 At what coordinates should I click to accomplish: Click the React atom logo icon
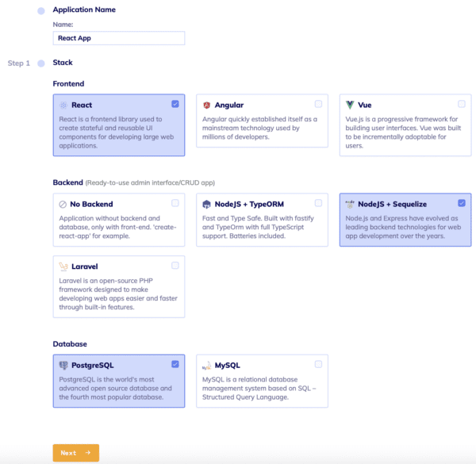63,105
